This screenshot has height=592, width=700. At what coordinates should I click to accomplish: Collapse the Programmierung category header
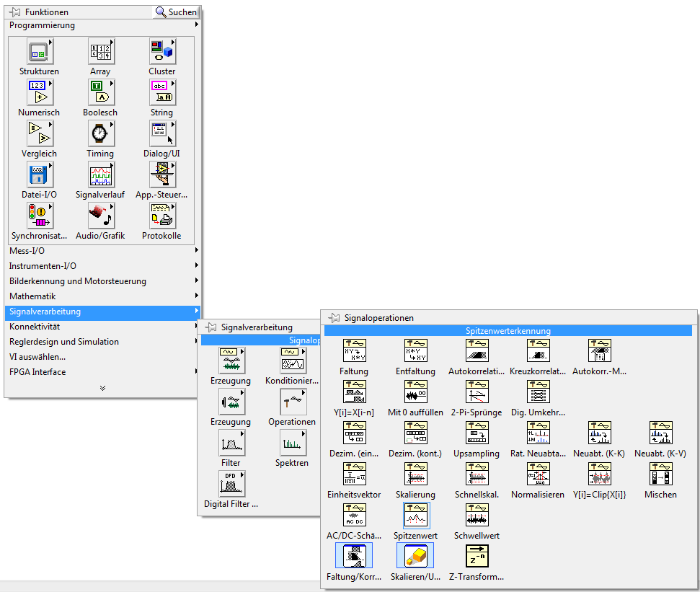click(42, 25)
